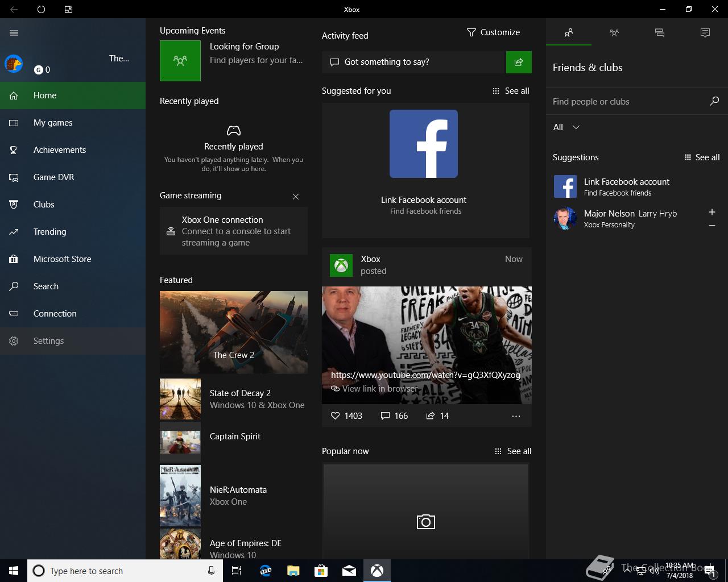Open the user profile avatar
Viewport: 728px width, 582px height.
point(14,64)
